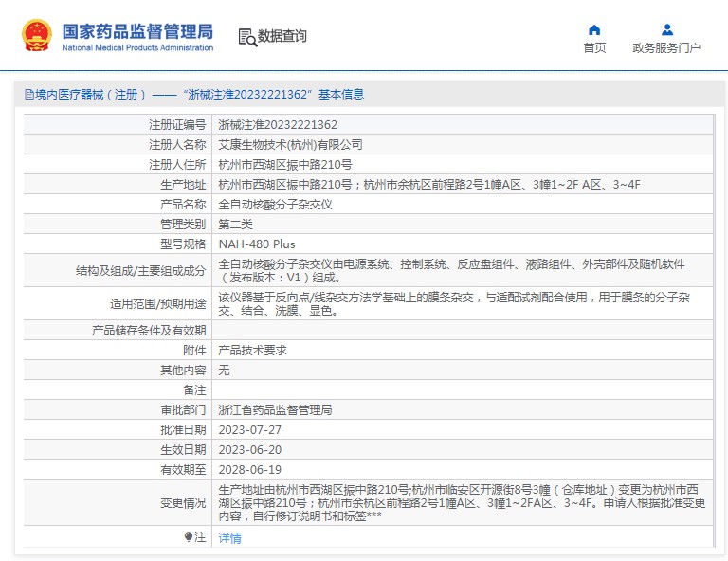Open the 详情 link
The image size is (728, 561).
(x=229, y=538)
